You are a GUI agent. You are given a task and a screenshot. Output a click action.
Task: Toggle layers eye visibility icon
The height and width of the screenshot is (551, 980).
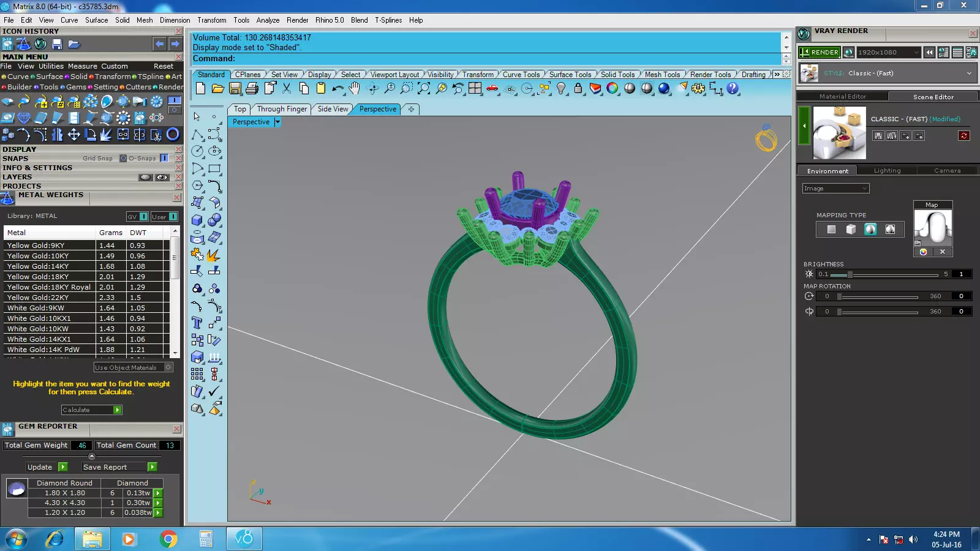click(x=162, y=178)
